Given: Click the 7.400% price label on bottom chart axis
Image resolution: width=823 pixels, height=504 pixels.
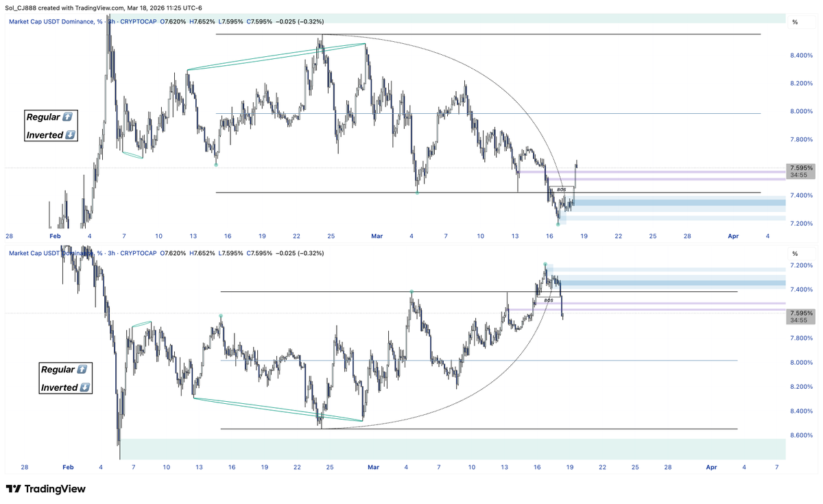Looking at the screenshot, I should point(802,290).
